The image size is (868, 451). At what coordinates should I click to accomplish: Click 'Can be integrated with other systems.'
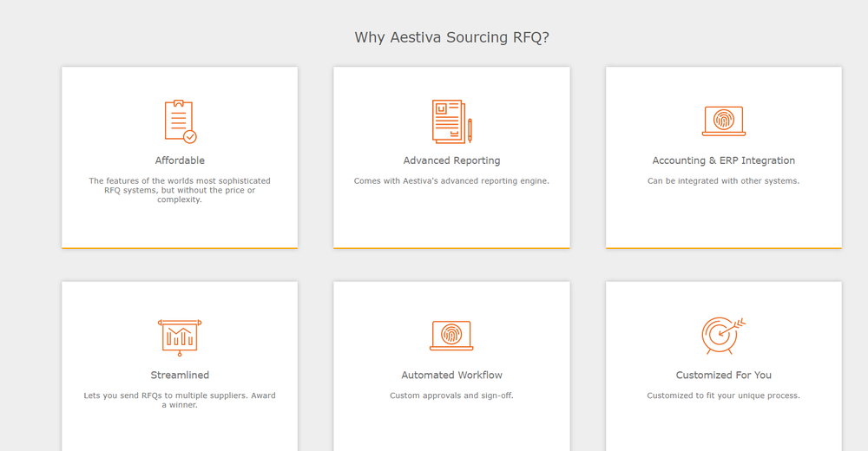[724, 181]
